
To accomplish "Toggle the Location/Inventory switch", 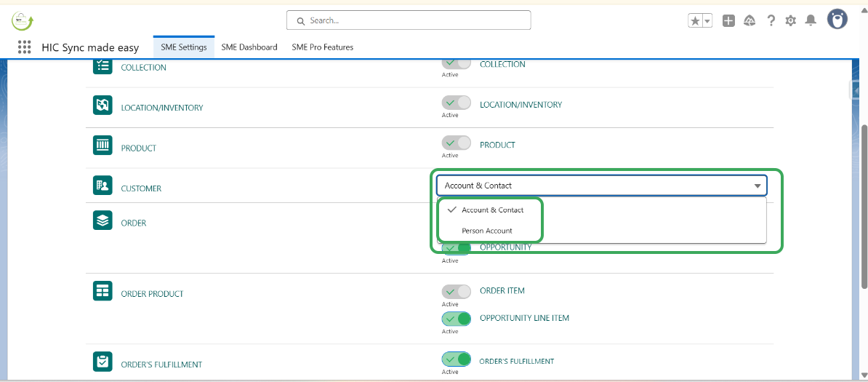I will point(456,103).
